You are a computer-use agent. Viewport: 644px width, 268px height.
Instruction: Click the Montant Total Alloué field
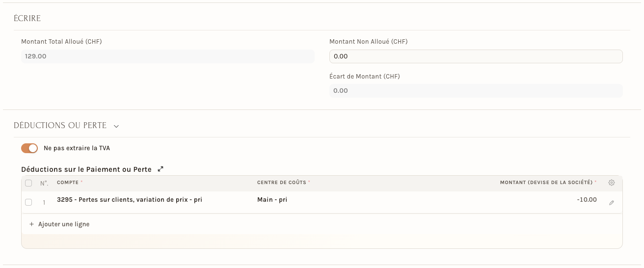[x=167, y=56]
